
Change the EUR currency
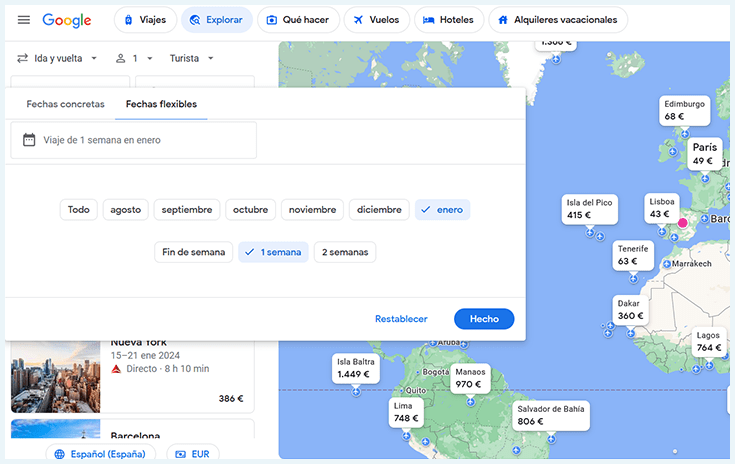(x=193, y=454)
